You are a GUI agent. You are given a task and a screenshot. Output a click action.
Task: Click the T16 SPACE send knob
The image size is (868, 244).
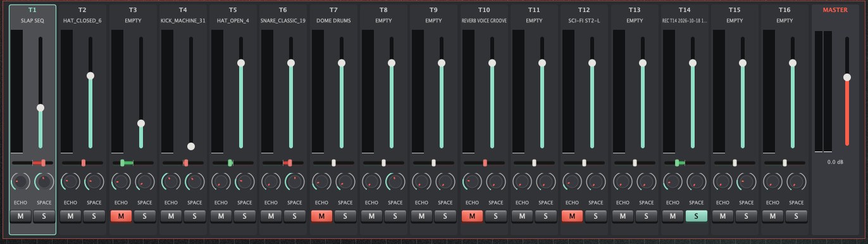[x=797, y=183]
